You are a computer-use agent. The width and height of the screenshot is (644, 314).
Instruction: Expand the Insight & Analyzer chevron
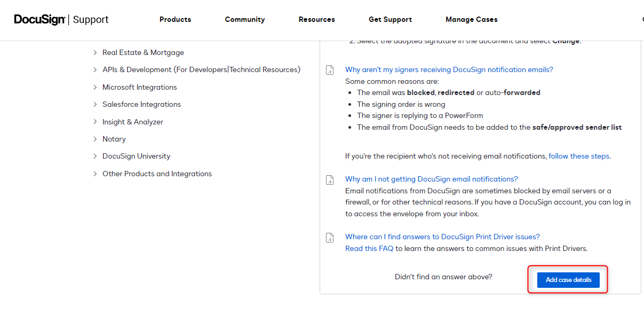(x=95, y=122)
